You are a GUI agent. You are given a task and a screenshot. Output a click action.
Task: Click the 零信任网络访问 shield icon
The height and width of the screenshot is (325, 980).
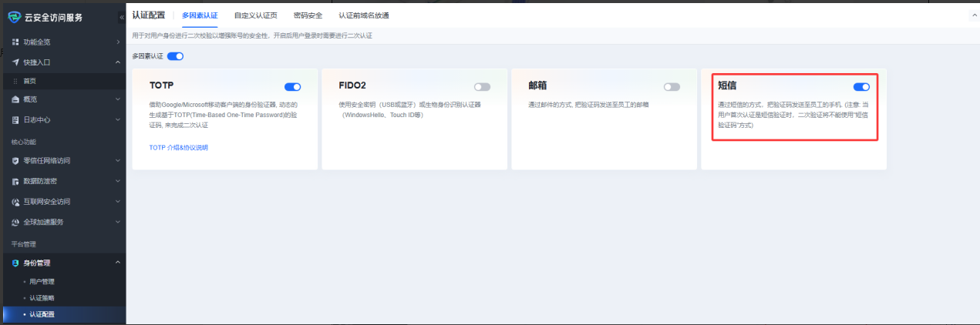click(15, 161)
